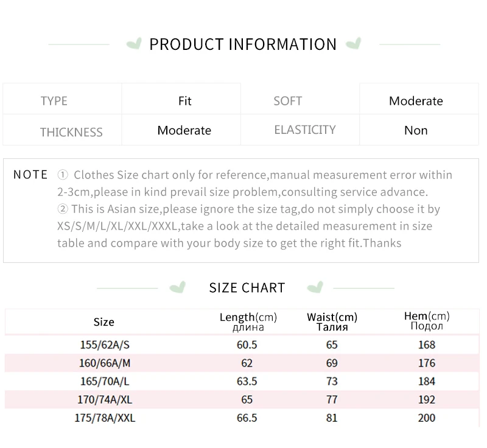Viewport: 487px width, 448px height.
Task: Select the Length(cm) column header
Action: point(248,321)
